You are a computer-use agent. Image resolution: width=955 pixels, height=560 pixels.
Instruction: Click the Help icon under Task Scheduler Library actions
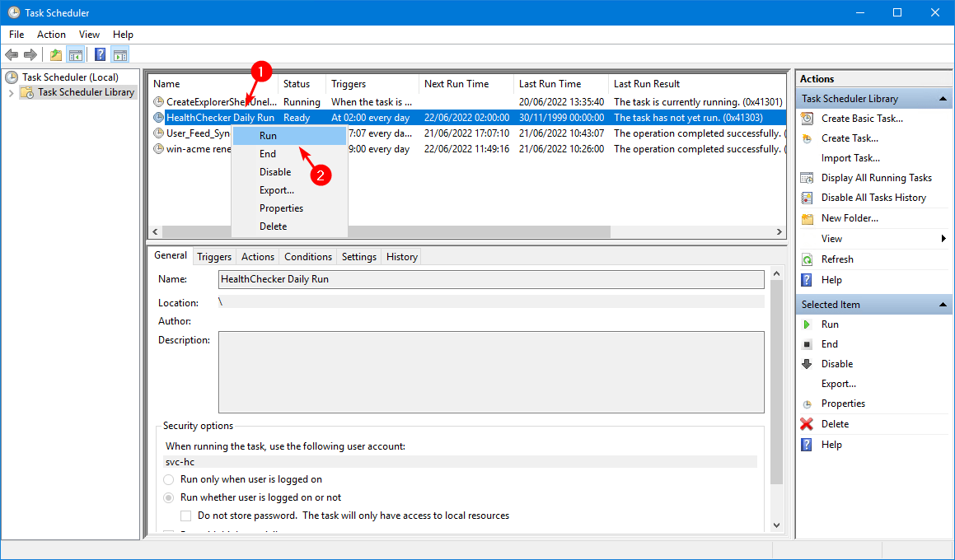807,280
